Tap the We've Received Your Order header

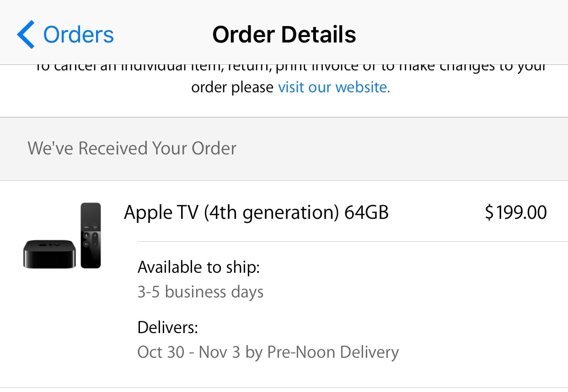(132, 148)
